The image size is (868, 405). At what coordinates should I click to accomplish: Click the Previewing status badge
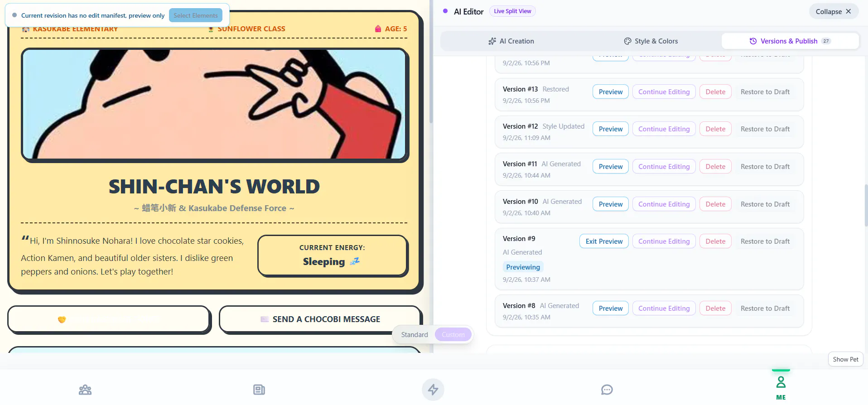523,267
